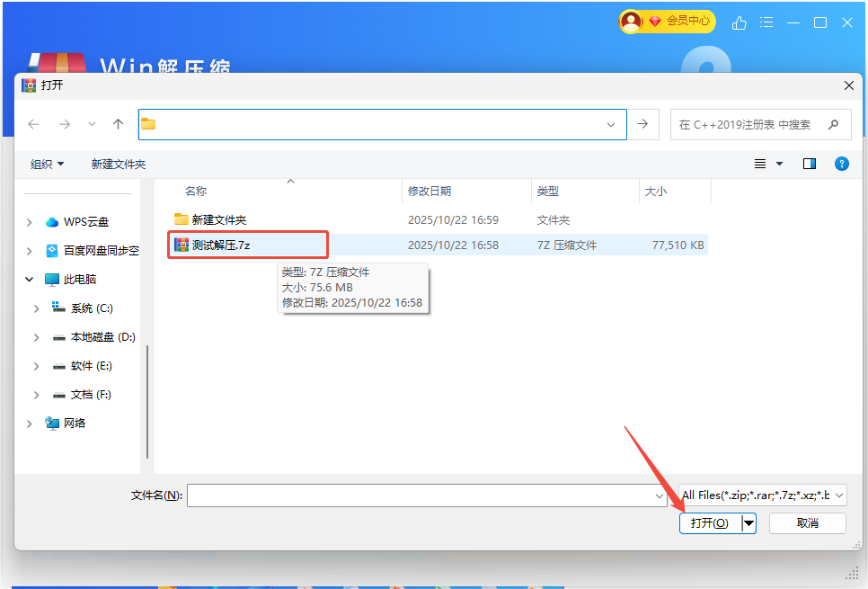868x589 pixels.
Task: Select 本地磁盘 (D:) in the sidebar
Action: (102, 337)
